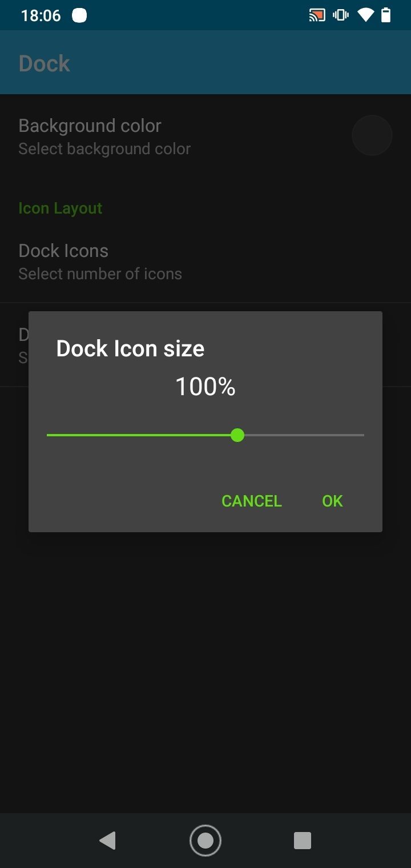Tap the Wi-Fi signal status icon

365,15
